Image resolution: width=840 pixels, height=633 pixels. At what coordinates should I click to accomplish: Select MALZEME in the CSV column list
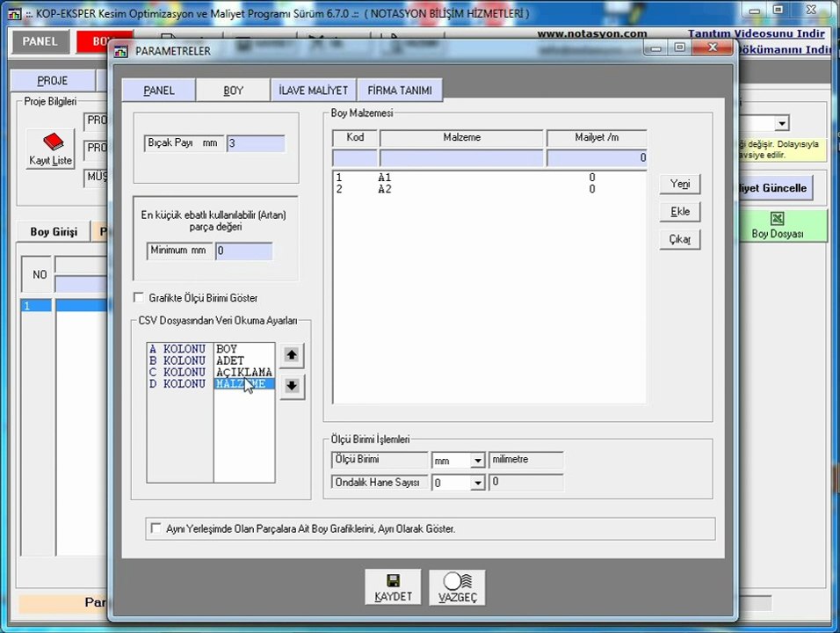click(x=244, y=384)
